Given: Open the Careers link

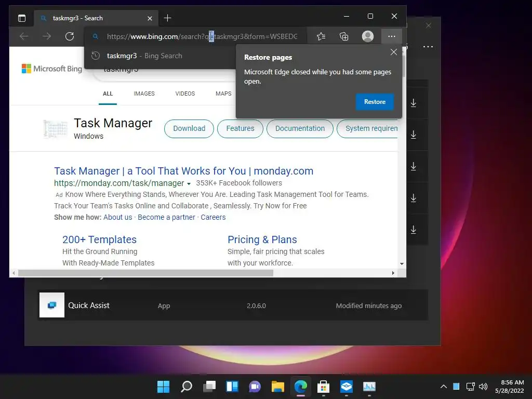Looking at the screenshot, I should pyautogui.click(x=213, y=217).
